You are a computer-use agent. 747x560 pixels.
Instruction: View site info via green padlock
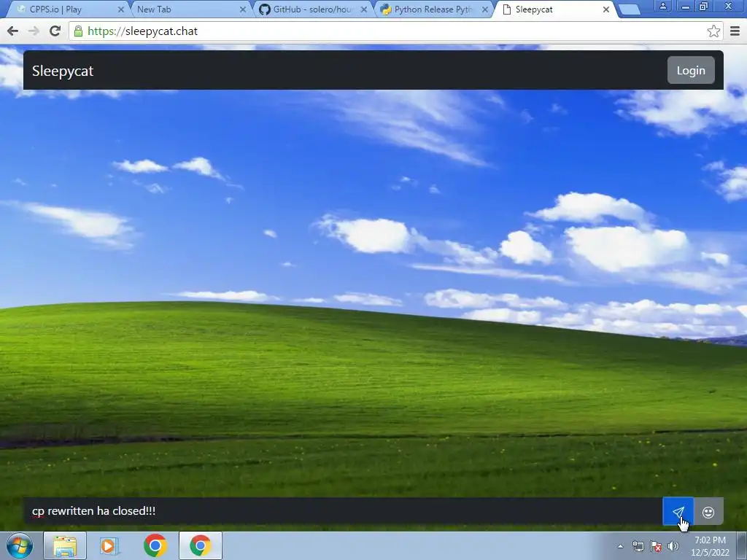[79, 31]
